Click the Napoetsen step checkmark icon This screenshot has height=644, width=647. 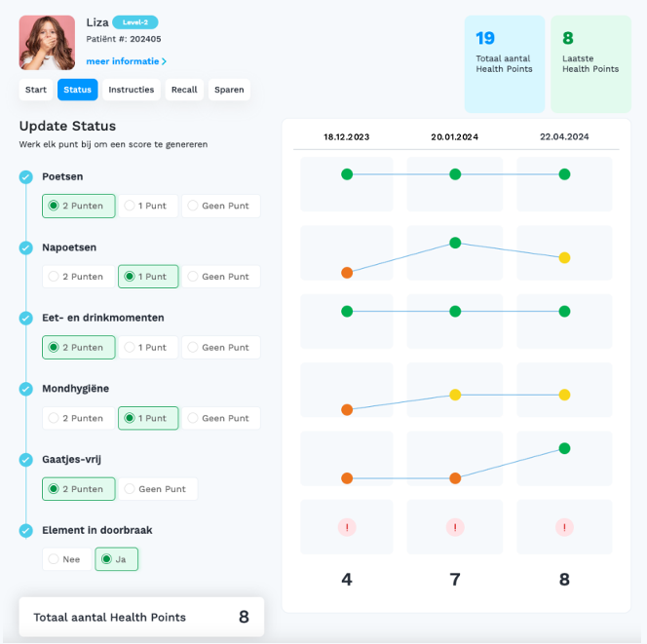point(26,247)
